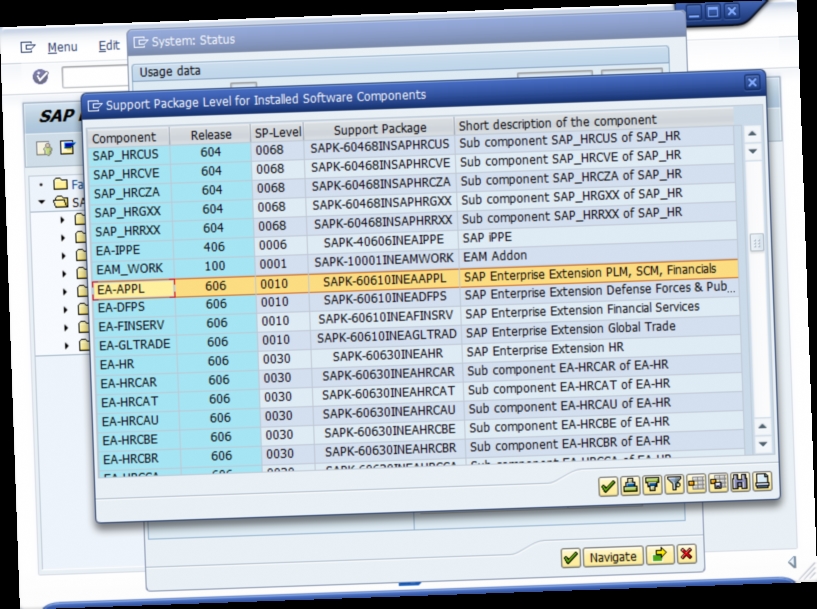
Task: Select the EA-HRCBE component cell
Action: 141,440
